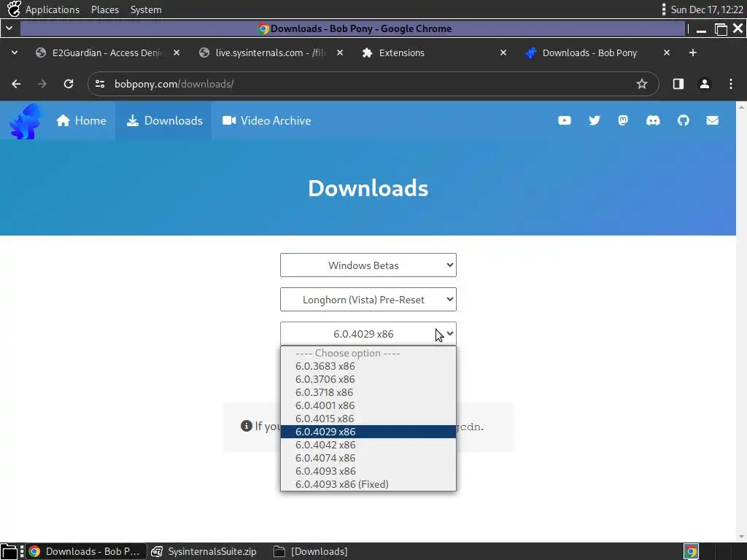747x560 pixels.
Task: Close the Extensions tab
Action: pyautogui.click(x=503, y=52)
